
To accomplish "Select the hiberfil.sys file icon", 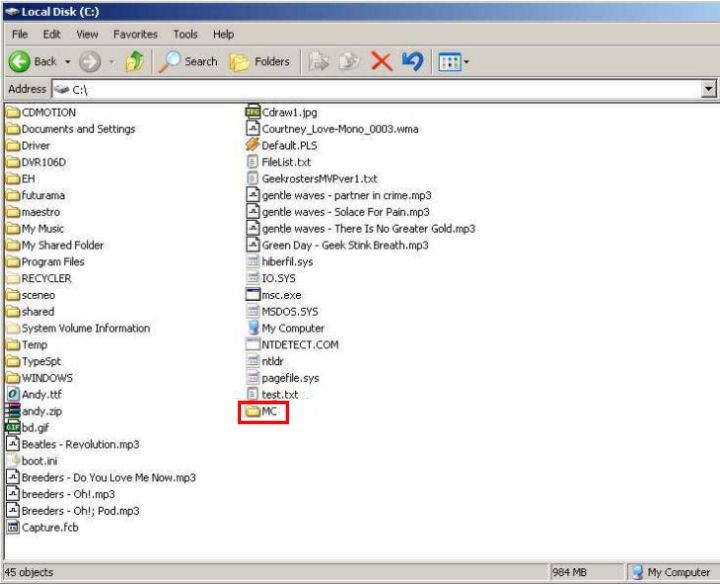I will tap(253, 261).
